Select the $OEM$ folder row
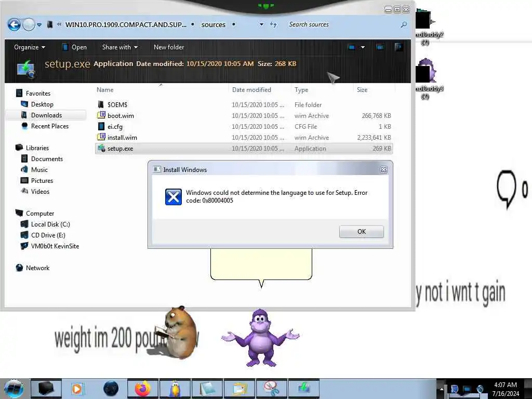 (244, 105)
